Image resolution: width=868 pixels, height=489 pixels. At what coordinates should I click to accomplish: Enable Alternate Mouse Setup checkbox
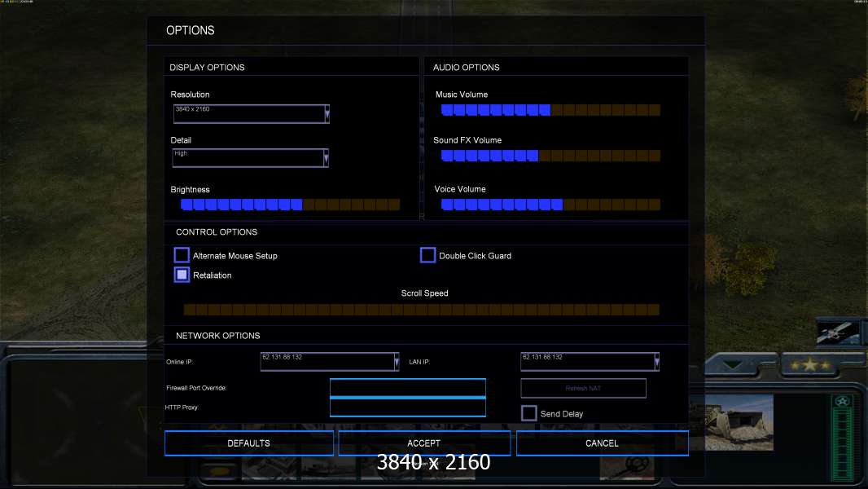(182, 255)
